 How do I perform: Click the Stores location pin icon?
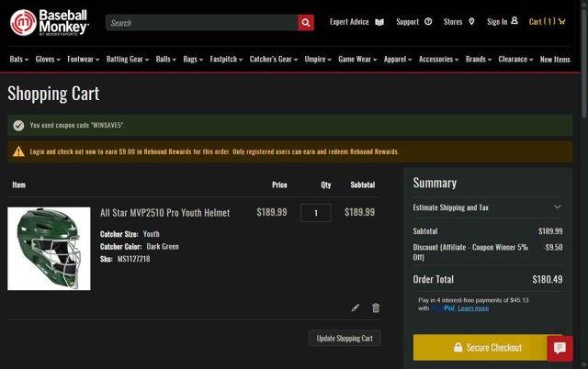471,22
